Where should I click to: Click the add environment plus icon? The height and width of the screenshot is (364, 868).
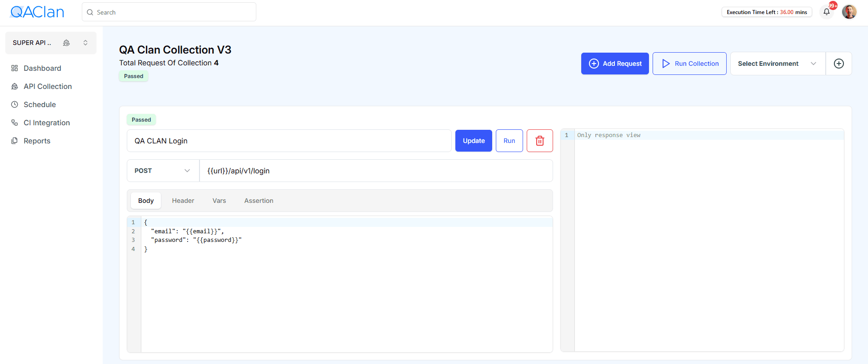coord(839,64)
